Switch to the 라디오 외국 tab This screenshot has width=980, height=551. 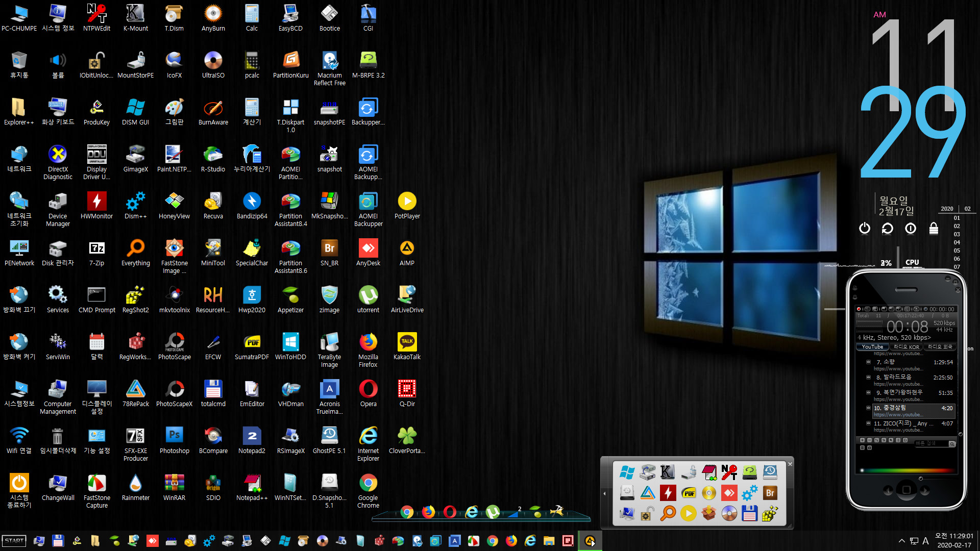pyautogui.click(x=940, y=346)
